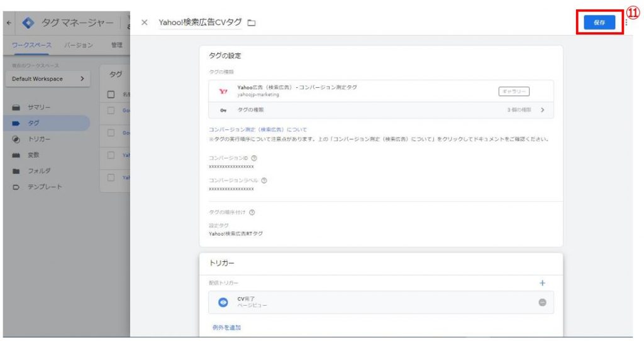Image resolution: width=644 pixels, height=341 pixels.
Task: Click the トリガー target icon
Action: click(x=16, y=139)
